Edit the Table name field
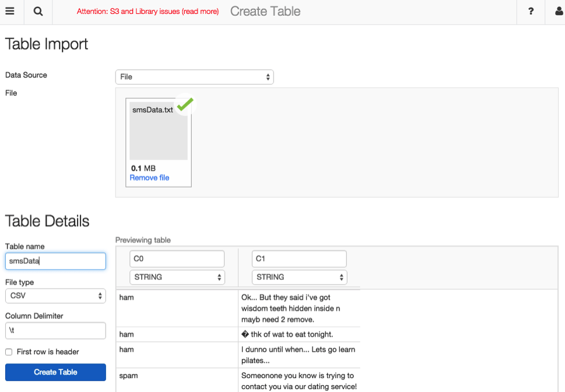 [x=55, y=261]
